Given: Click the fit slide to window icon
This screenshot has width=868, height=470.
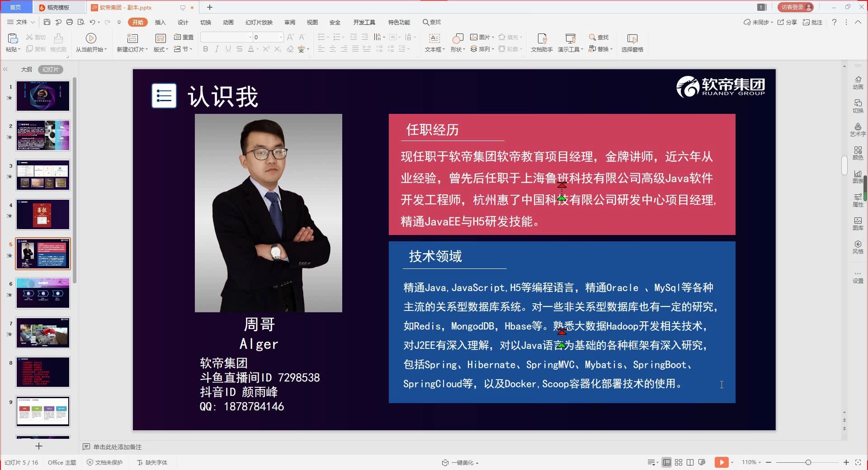Looking at the screenshot, I should pos(858,462).
